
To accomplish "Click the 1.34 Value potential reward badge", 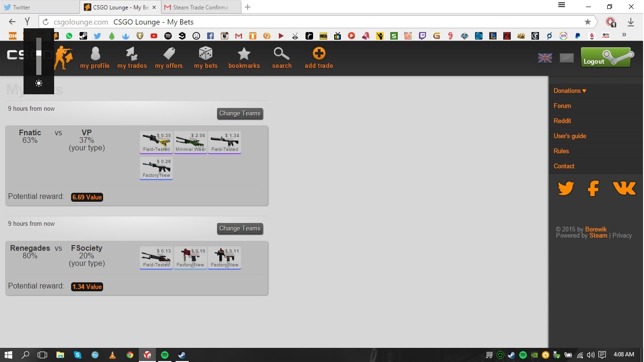I will point(87,287).
